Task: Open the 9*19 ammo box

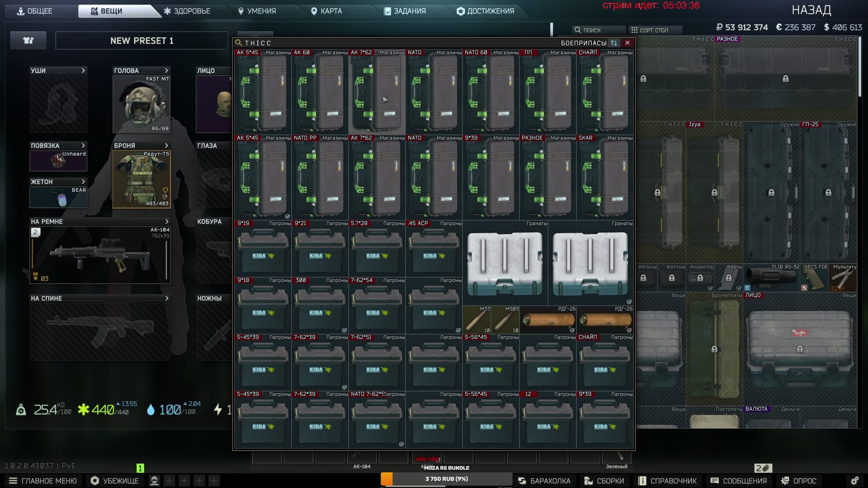Action: pyautogui.click(x=262, y=251)
